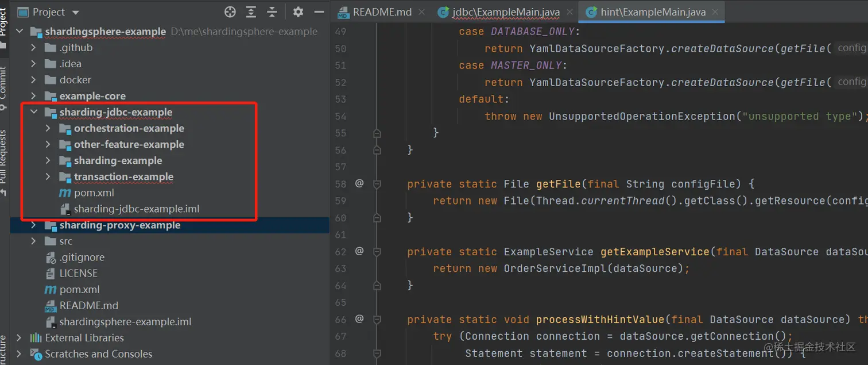Expand the orchestration-example module
868x365 pixels.
(48, 128)
